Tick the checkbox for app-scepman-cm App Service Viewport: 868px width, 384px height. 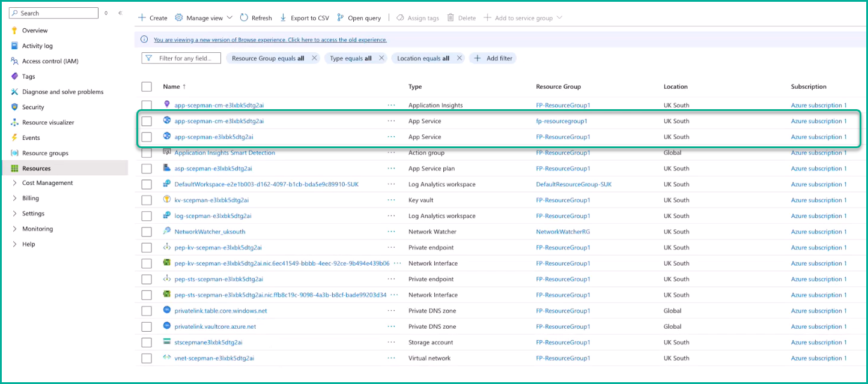(147, 121)
